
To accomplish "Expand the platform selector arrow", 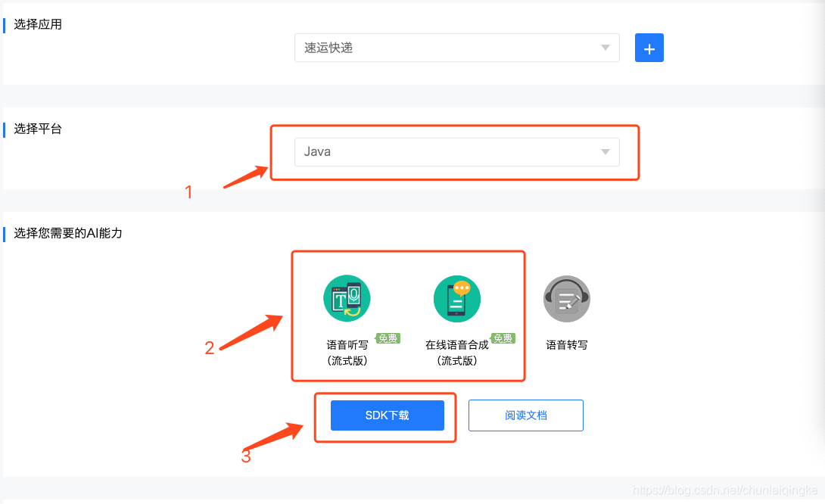I will click(605, 151).
